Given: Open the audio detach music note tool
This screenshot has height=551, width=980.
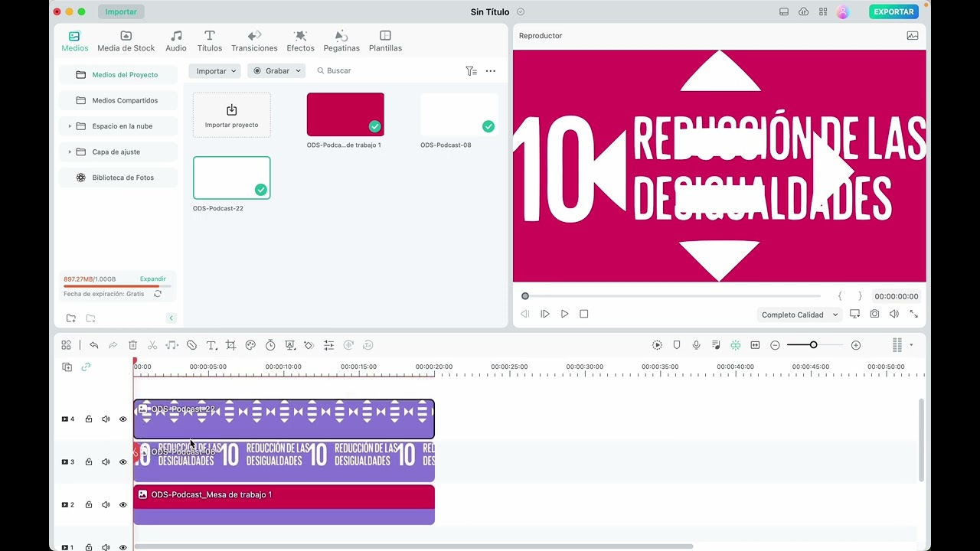Looking at the screenshot, I should click(x=171, y=345).
